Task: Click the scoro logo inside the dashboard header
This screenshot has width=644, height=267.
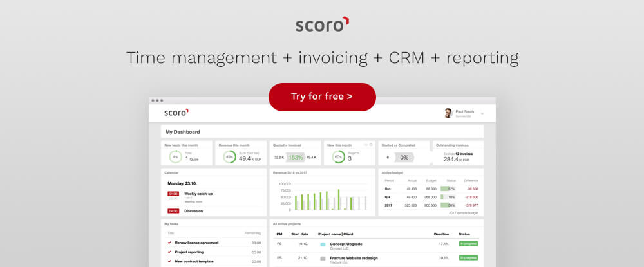Action: [x=176, y=113]
